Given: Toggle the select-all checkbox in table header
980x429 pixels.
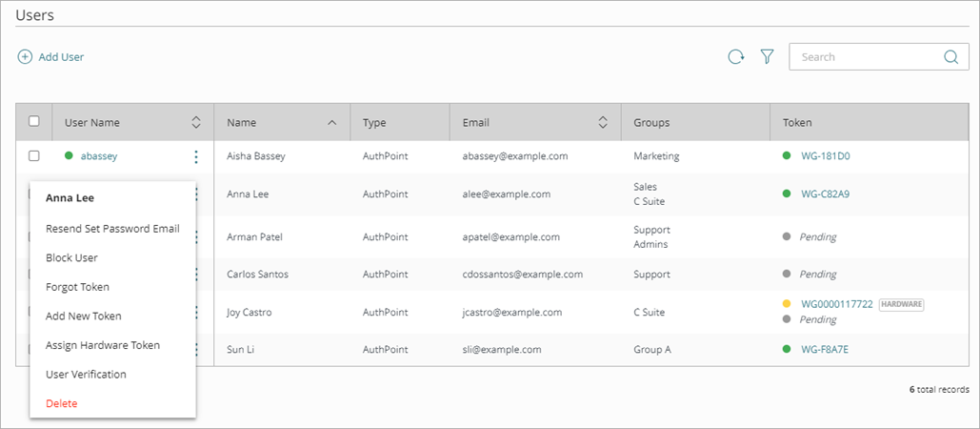Looking at the screenshot, I should click(x=34, y=121).
